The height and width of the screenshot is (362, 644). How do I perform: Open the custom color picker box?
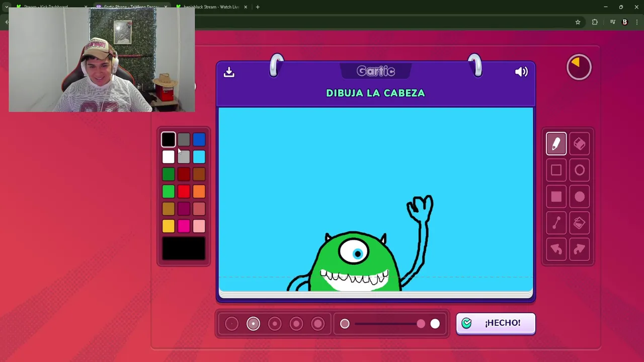(x=184, y=248)
